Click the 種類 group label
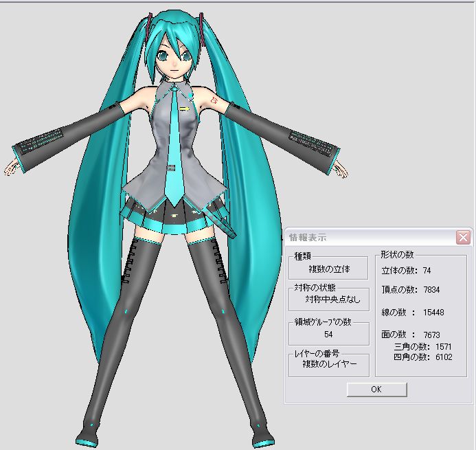The width and height of the screenshot is (476, 450). pos(303,256)
